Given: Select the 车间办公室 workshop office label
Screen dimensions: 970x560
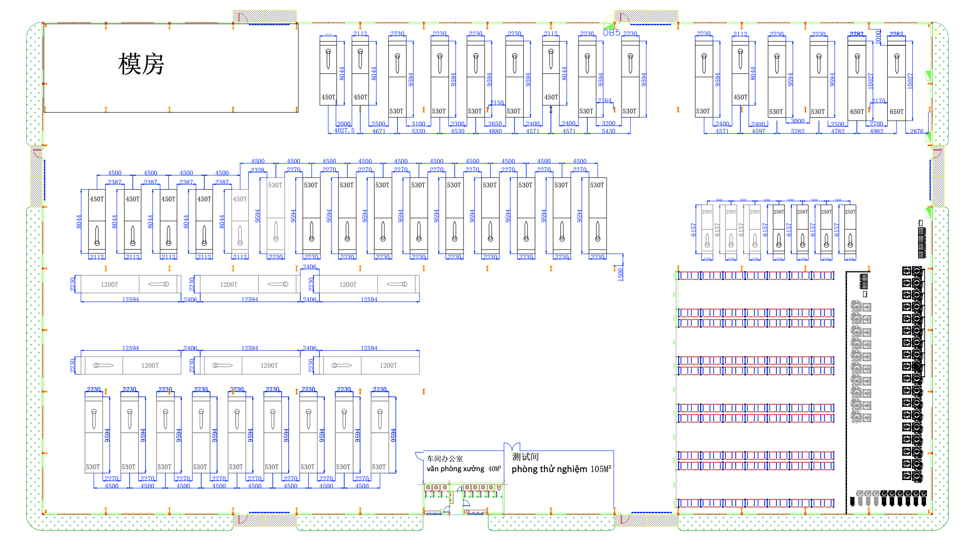Looking at the screenshot, I should pyautogui.click(x=445, y=459).
